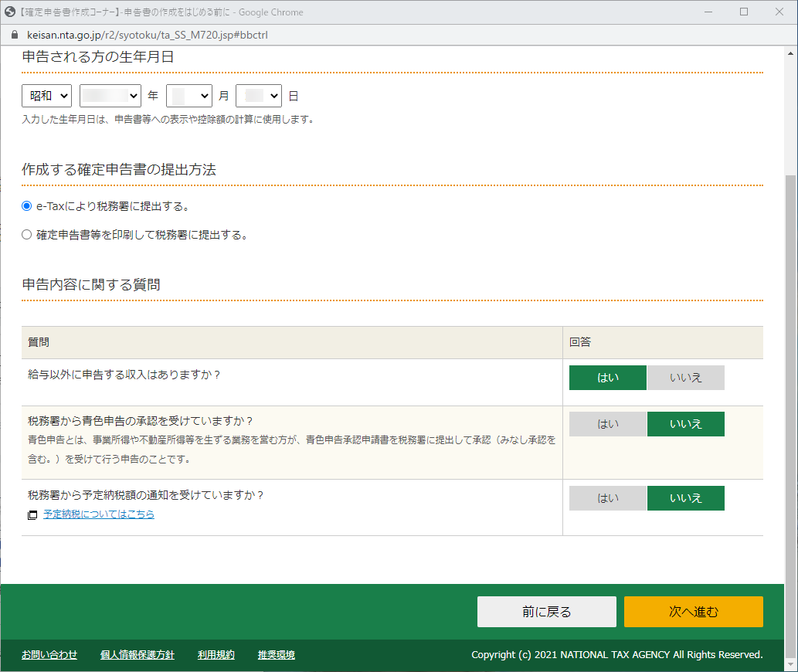Select 確定申告書等を印刷して税務署に提出する radio option
The width and height of the screenshot is (798, 672).
pos(26,235)
